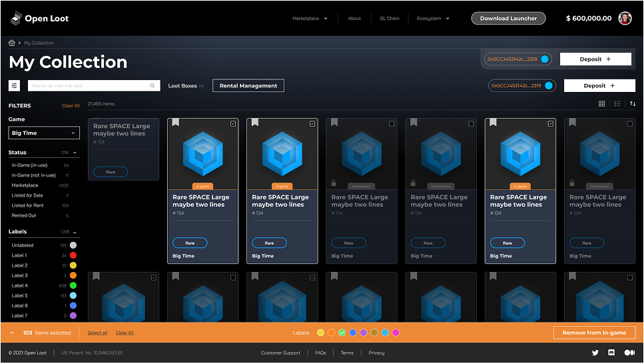Open the filter settings sliders icon
Image resolution: width=644 pixels, height=364 pixels.
coord(15,85)
